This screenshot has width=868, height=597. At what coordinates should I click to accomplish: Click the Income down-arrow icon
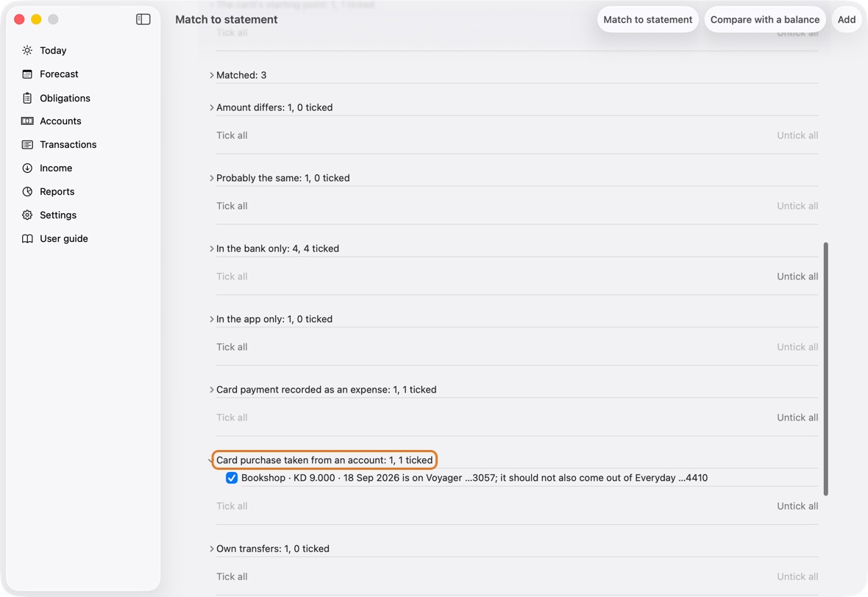pos(27,168)
